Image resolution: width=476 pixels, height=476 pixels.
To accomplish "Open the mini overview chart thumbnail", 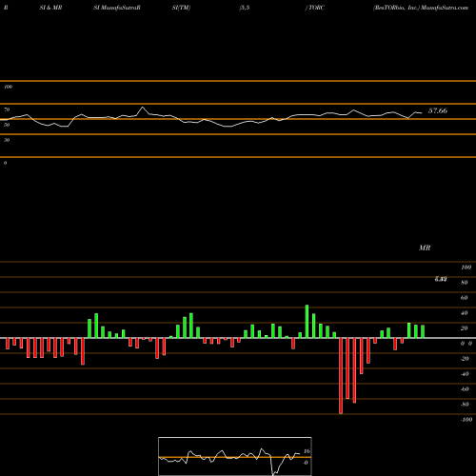I will 235,456.
